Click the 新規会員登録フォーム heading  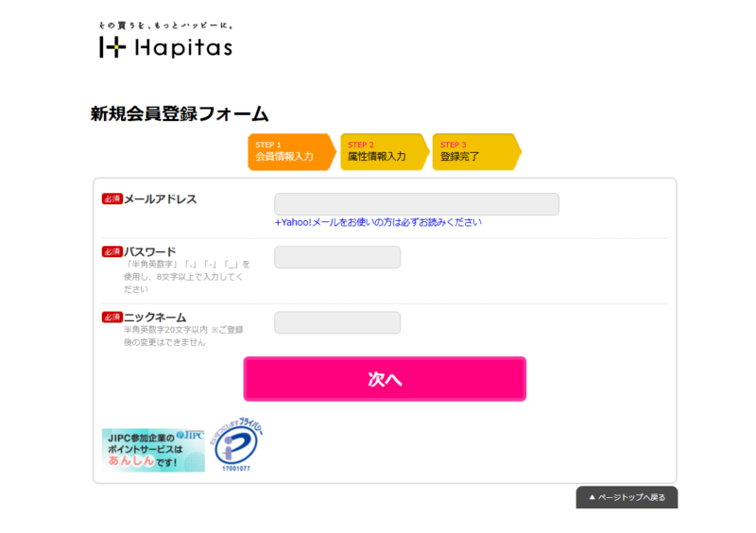pyautogui.click(x=180, y=114)
